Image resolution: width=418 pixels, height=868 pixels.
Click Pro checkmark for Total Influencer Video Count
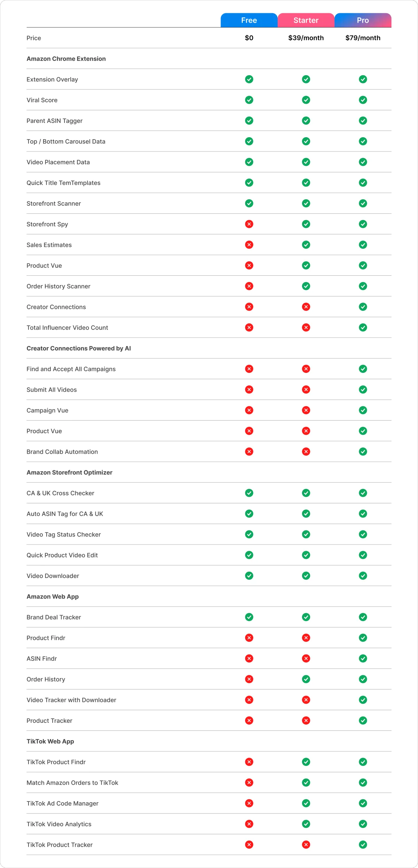[363, 327]
